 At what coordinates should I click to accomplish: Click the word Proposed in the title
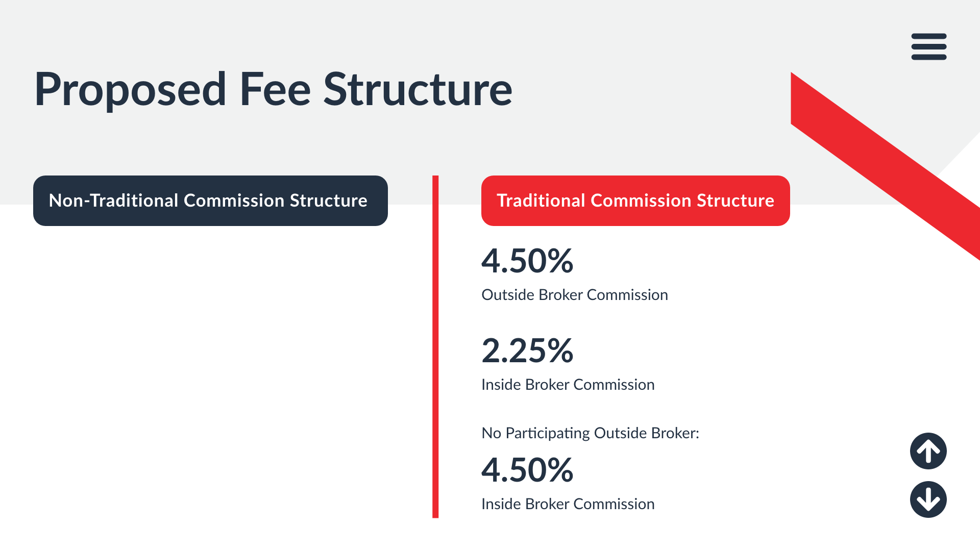pyautogui.click(x=130, y=89)
